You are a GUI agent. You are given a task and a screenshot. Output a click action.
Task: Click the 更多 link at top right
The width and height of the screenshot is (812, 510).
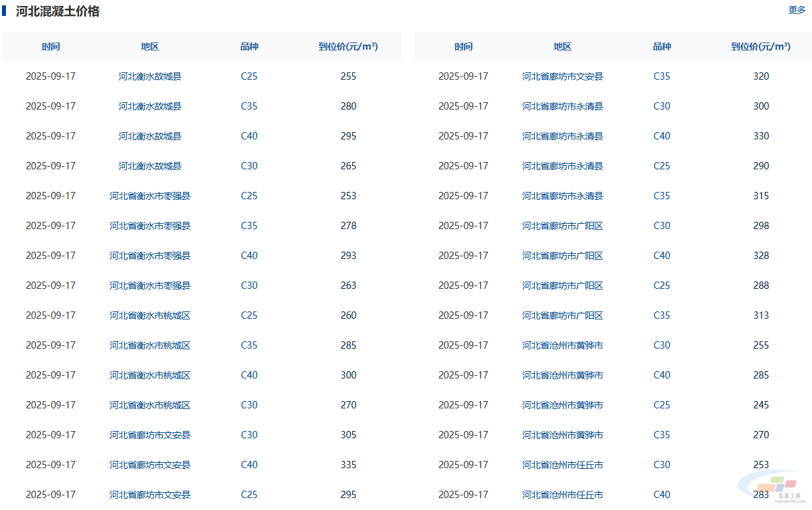pos(797,10)
